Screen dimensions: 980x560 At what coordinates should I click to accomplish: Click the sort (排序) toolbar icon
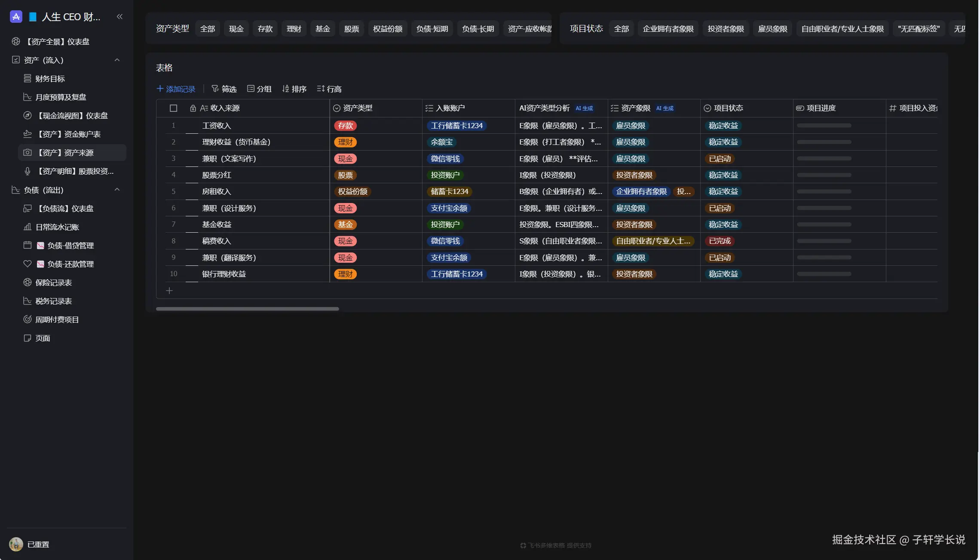[285, 89]
